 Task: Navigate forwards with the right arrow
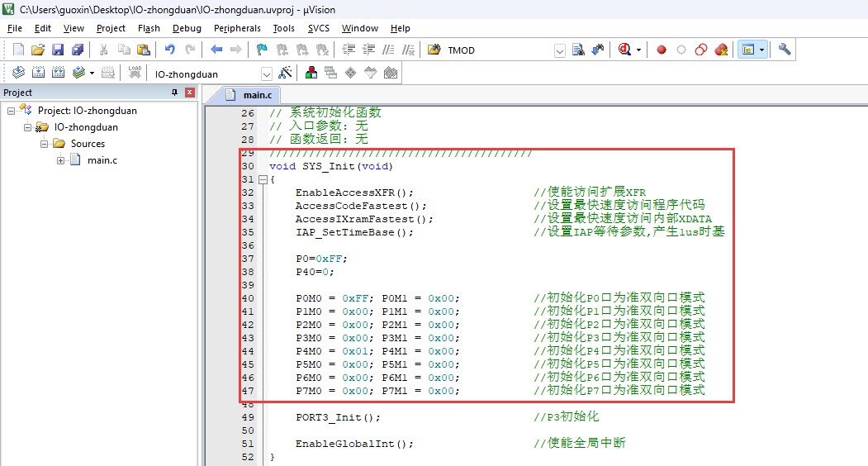coord(236,50)
